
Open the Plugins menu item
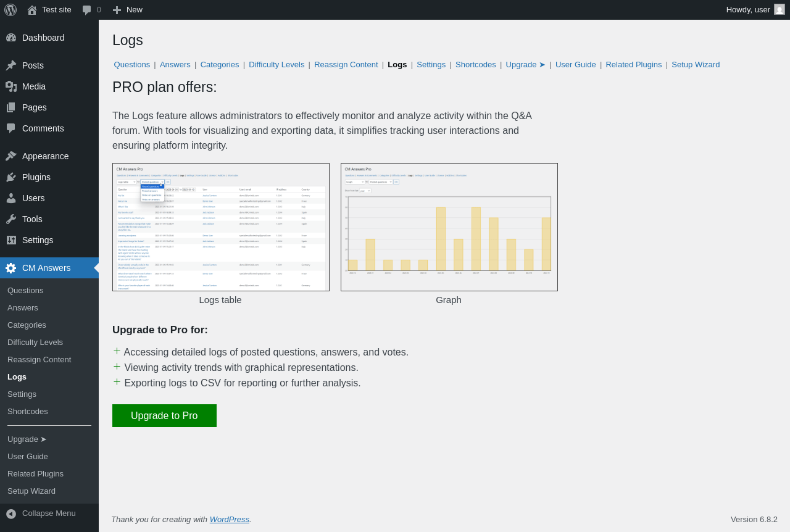[49, 177]
